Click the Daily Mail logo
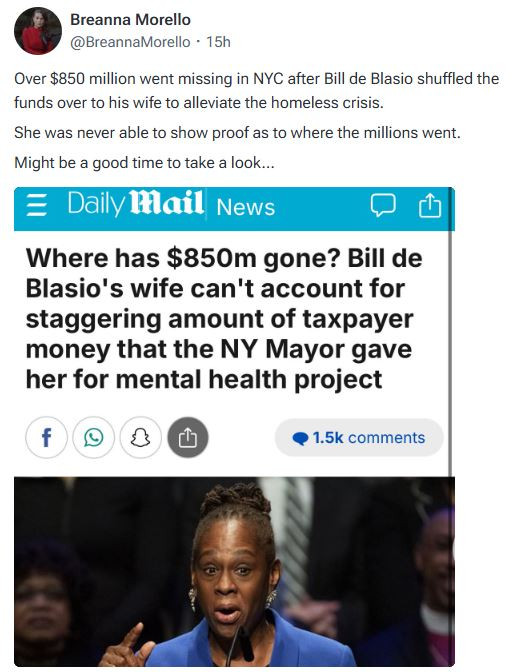 tap(135, 203)
